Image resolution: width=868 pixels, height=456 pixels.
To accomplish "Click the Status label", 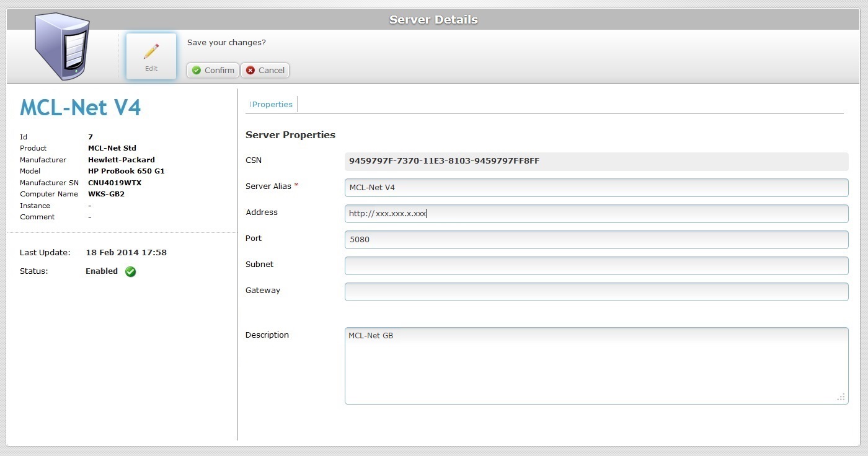I will pyautogui.click(x=33, y=271).
